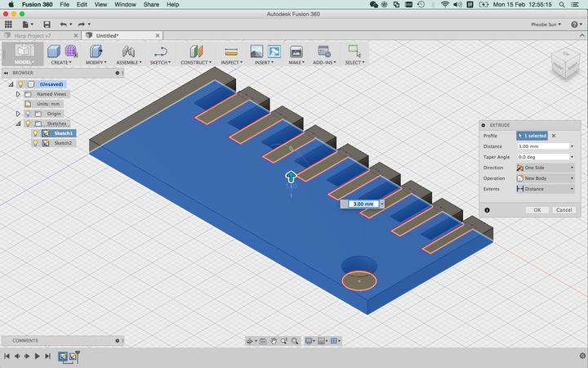Open the Operation New Body dropdown

(546, 178)
